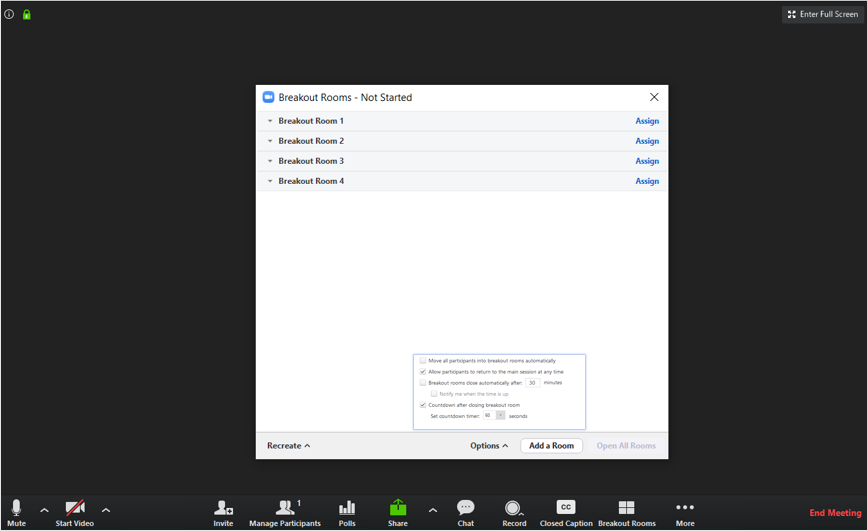Uncheck allow participants to return to main session
This screenshot has height=531, width=867.
coord(423,372)
